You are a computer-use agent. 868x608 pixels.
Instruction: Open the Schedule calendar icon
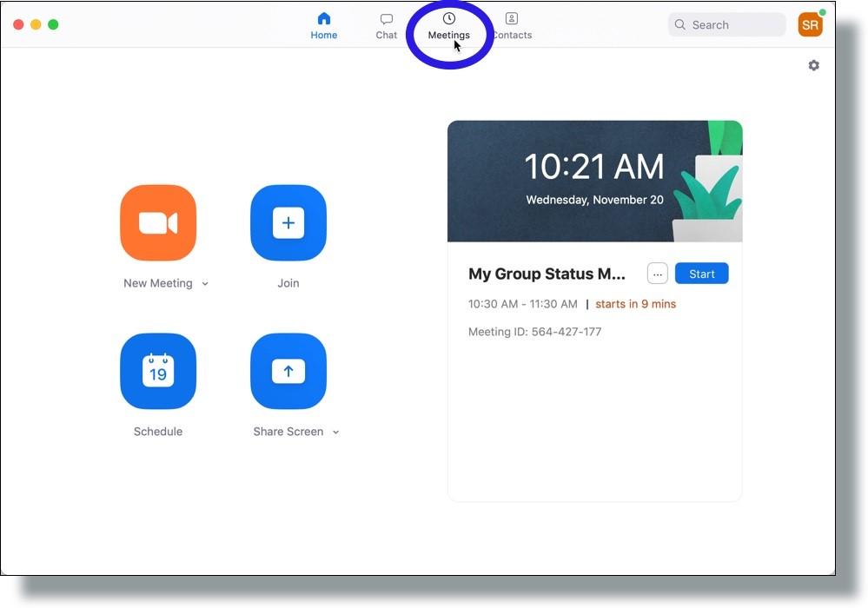(158, 371)
